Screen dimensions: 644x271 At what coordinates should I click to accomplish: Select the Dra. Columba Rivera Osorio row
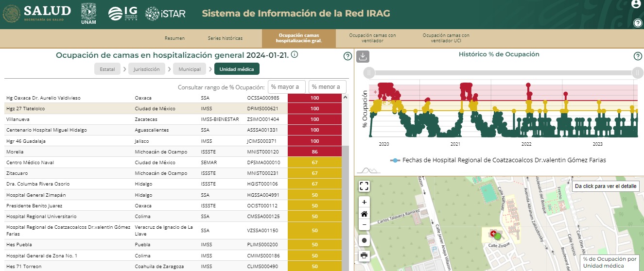coord(174,184)
